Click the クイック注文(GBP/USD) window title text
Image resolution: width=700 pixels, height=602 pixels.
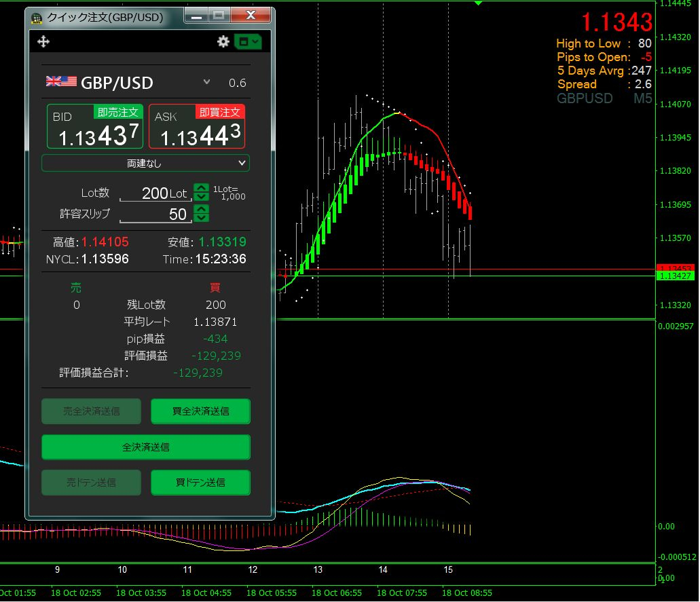point(105,18)
